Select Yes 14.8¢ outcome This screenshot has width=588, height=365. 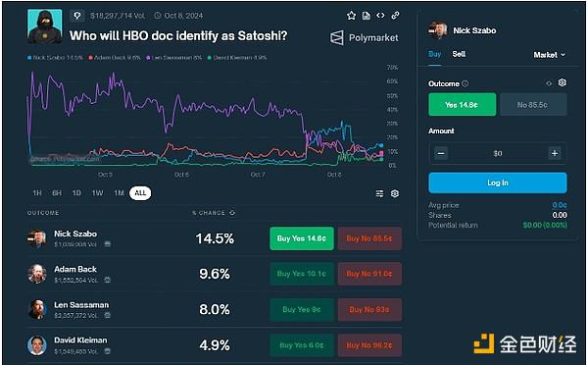coord(462,105)
